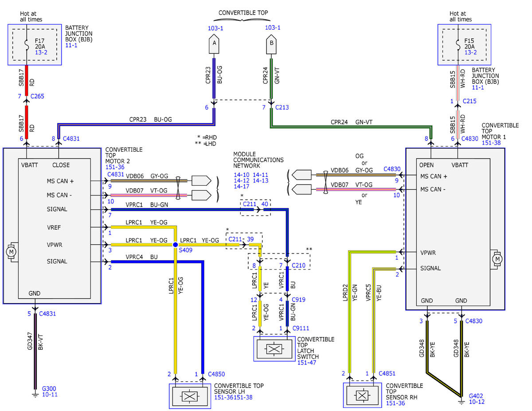Go to network page 14-12
532x411 pixels.
click(x=242, y=181)
